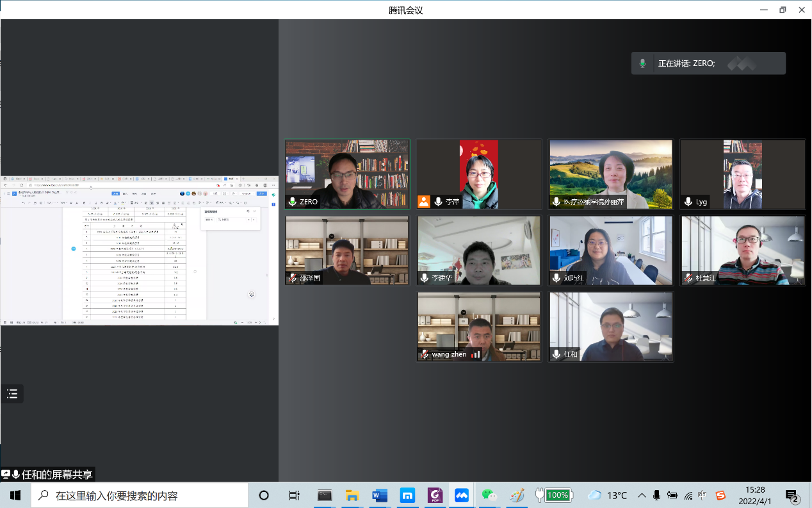Image resolution: width=812 pixels, height=508 pixels.
Task: Open the WeChat icon in the taskbar
Action: (x=489, y=495)
